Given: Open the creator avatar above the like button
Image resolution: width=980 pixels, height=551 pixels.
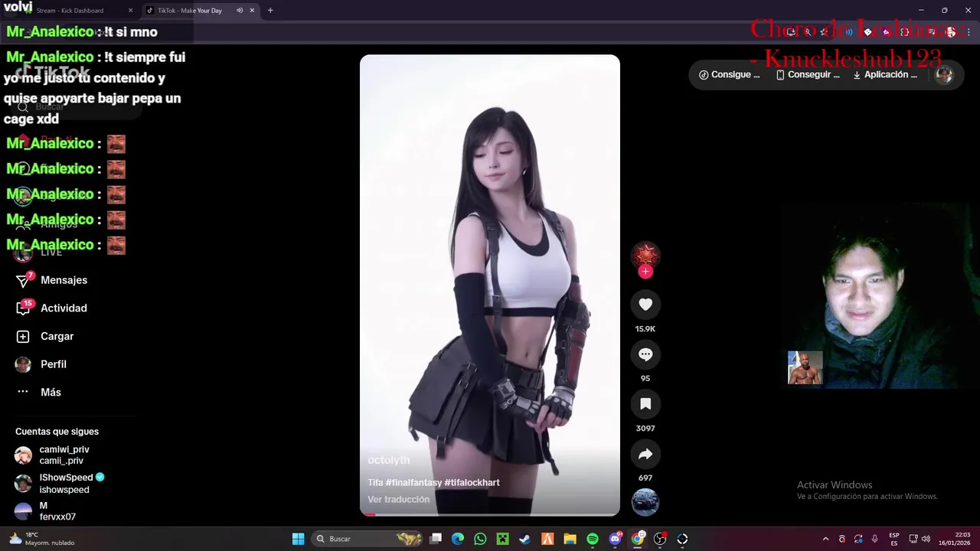Looking at the screenshot, I should [645, 255].
